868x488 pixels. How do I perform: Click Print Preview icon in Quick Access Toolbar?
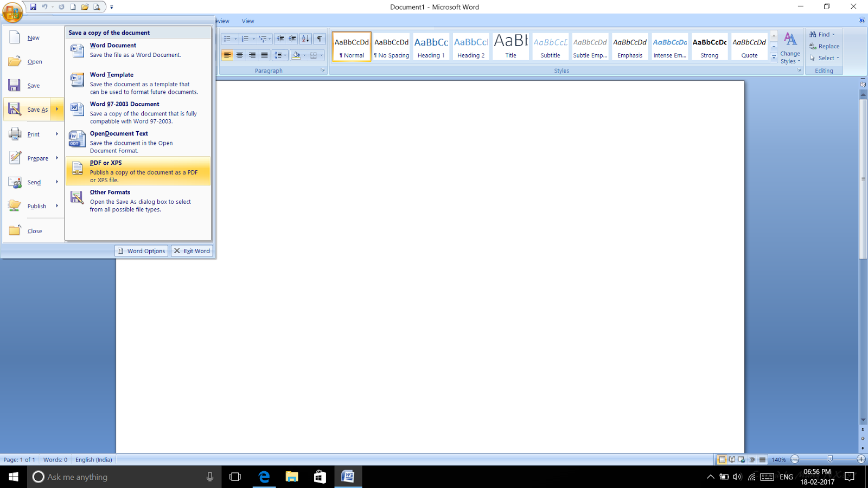tap(97, 7)
